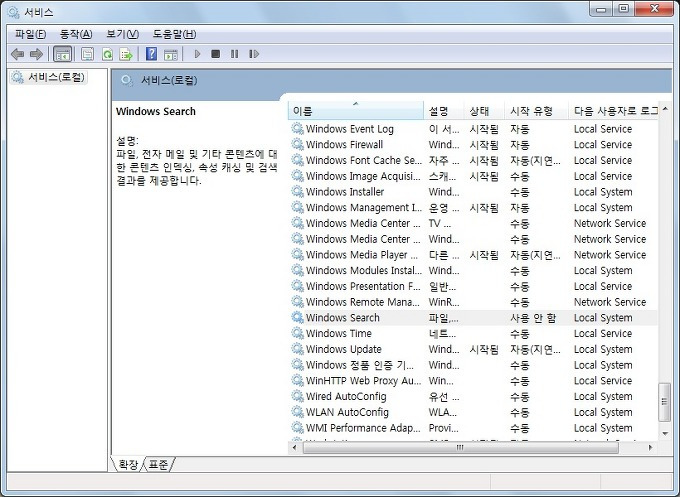The height and width of the screenshot is (497, 680).
Task: Click the gear icon beside Windows Time
Action: tap(298, 333)
